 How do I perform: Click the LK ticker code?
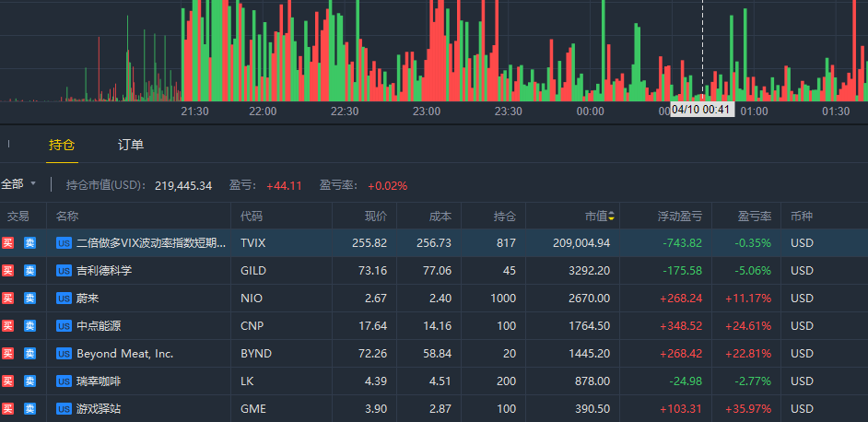(x=248, y=381)
